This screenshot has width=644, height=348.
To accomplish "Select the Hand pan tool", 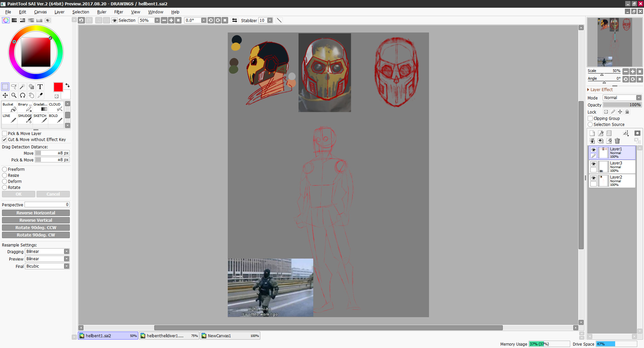I will [x=31, y=95].
